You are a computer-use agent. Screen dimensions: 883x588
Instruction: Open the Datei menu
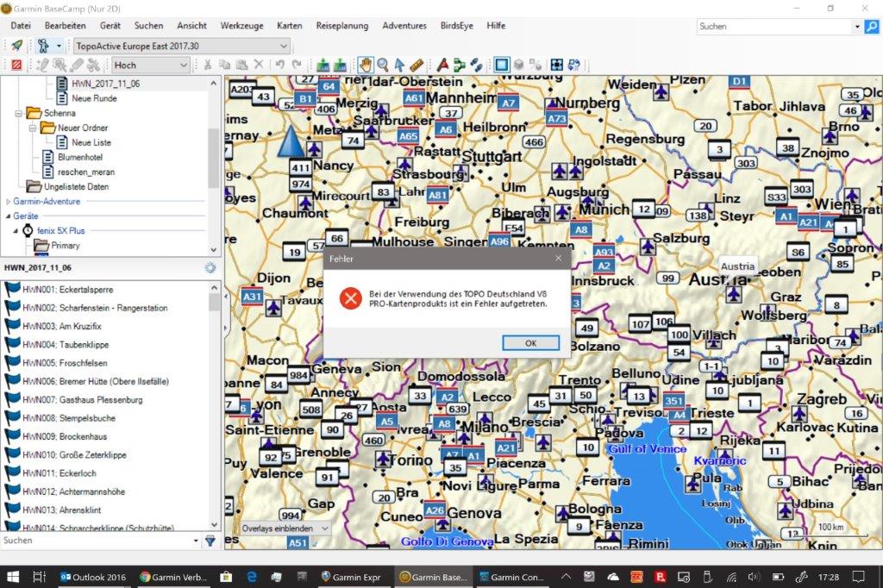(21, 26)
